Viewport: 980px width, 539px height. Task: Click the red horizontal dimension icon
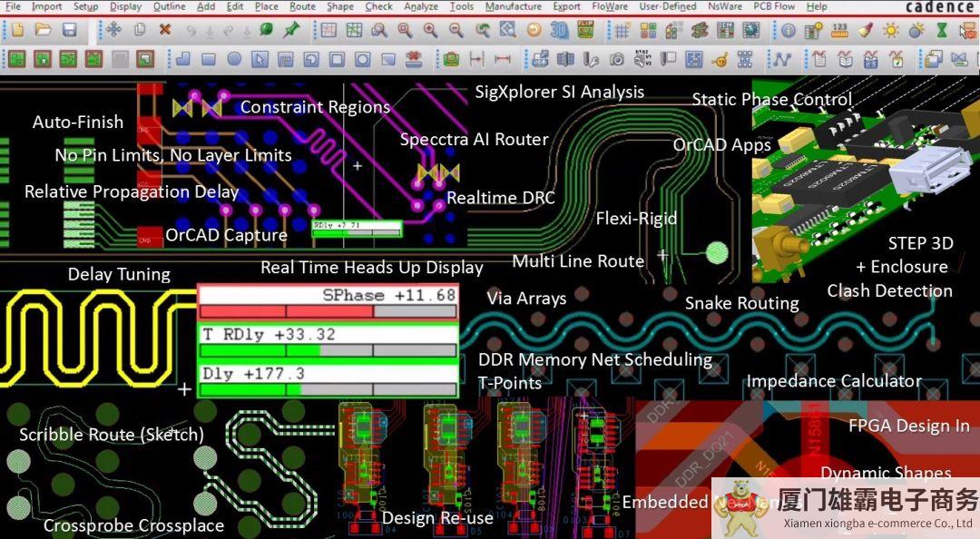point(502,59)
